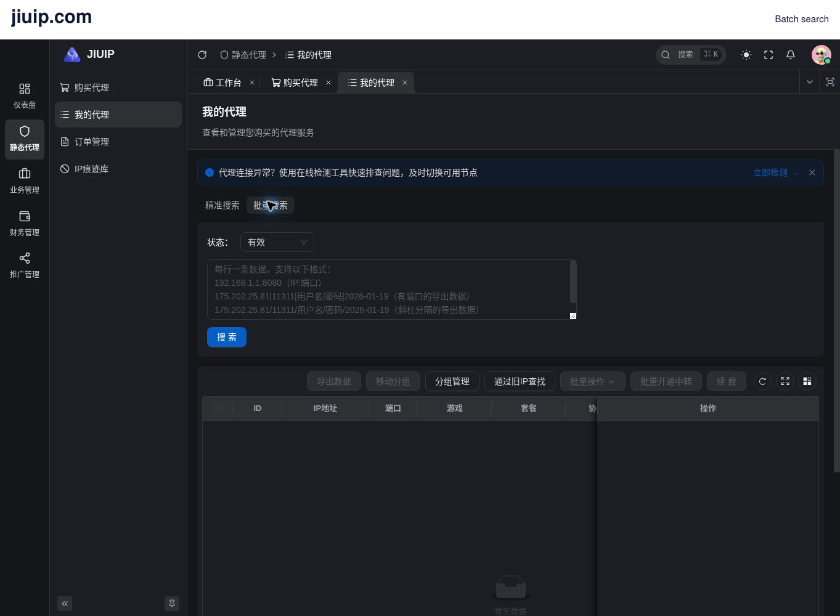
Task: Open IP痕迹库 in the side menu
Action: tap(118, 169)
